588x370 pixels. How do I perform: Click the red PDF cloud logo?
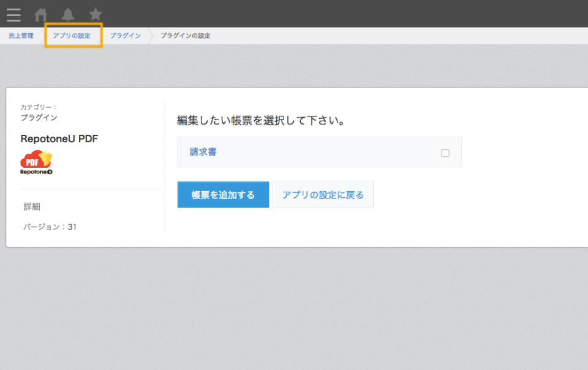(x=36, y=159)
